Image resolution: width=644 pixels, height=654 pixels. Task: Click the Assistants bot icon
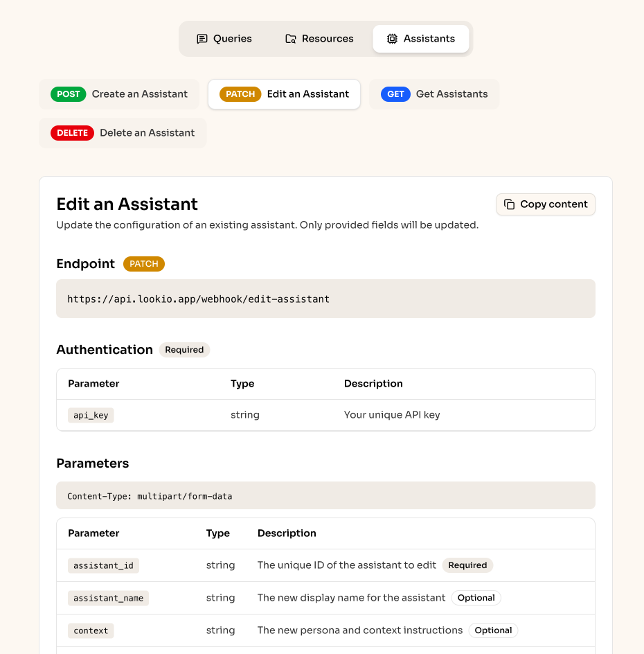point(392,39)
